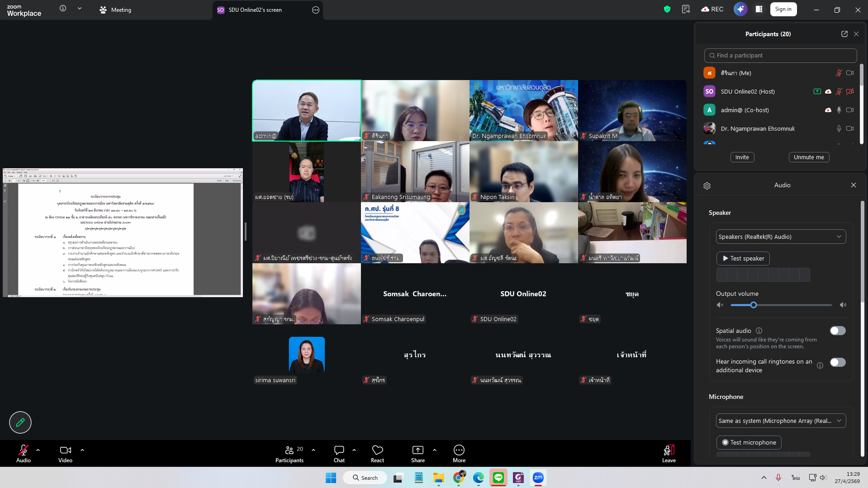
Task: Expand the Speakers device dropdown
Action: pos(780,237)
